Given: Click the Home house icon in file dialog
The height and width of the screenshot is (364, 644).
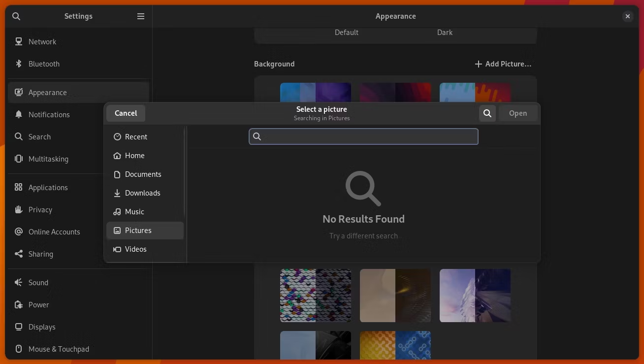Looking at the screenshot, I should tap(117, 156).
